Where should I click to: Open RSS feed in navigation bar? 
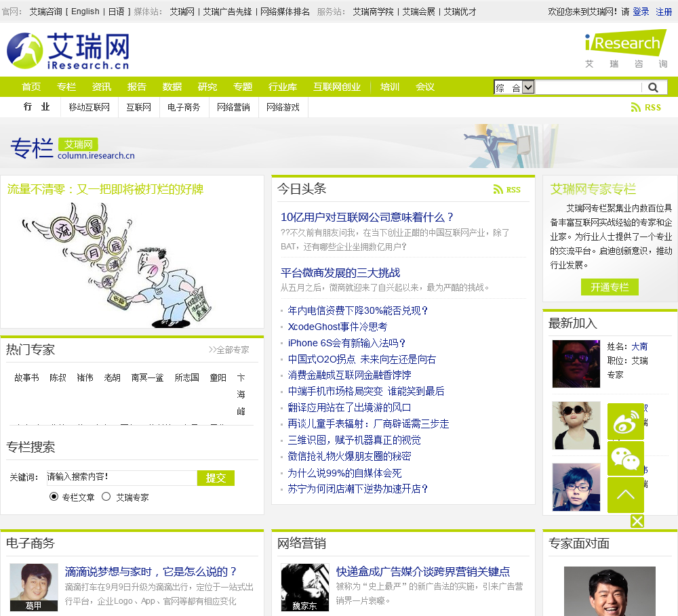pos(646,107)
